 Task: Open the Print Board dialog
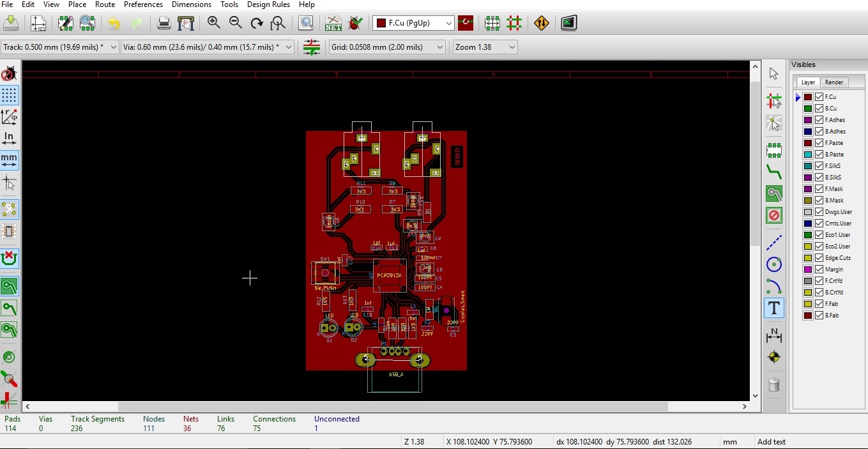point(164,23)
